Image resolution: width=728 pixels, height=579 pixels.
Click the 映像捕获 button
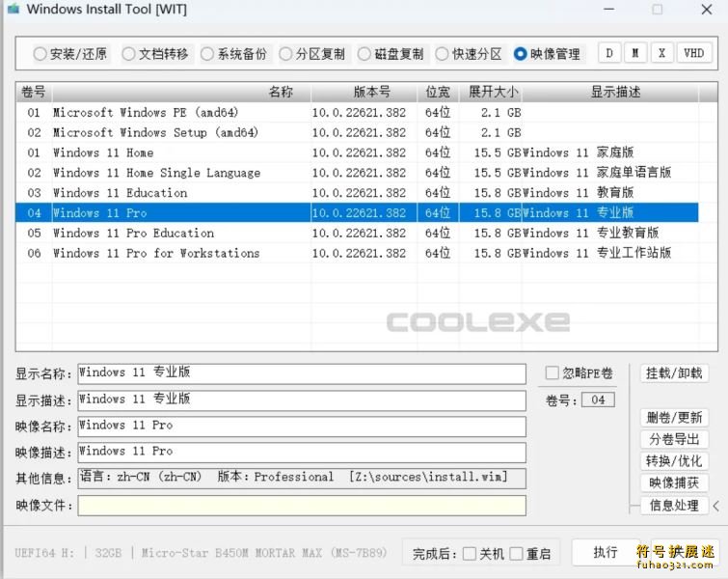pyautogui.click(x=674, y=482)
